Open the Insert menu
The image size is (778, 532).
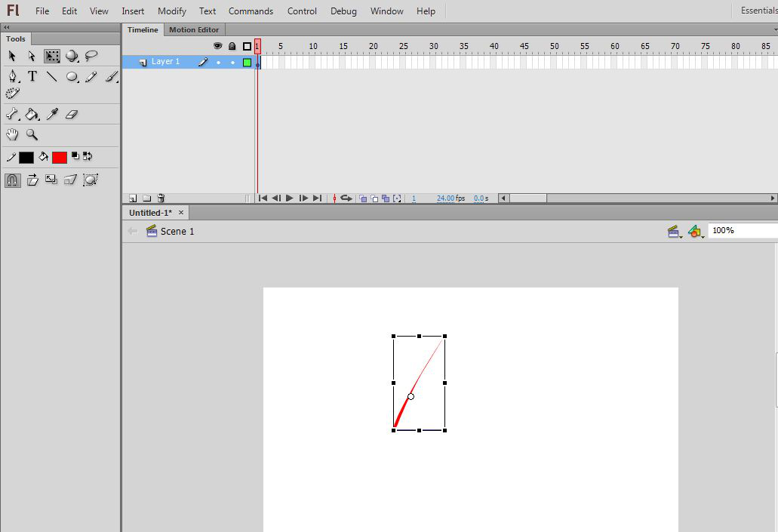pos(133,11)
